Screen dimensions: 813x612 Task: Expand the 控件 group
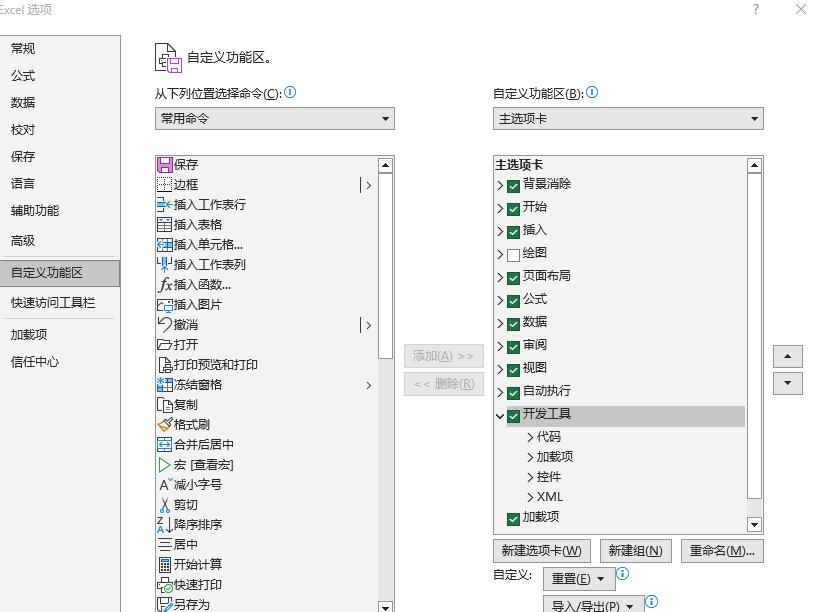click(530, 477)
